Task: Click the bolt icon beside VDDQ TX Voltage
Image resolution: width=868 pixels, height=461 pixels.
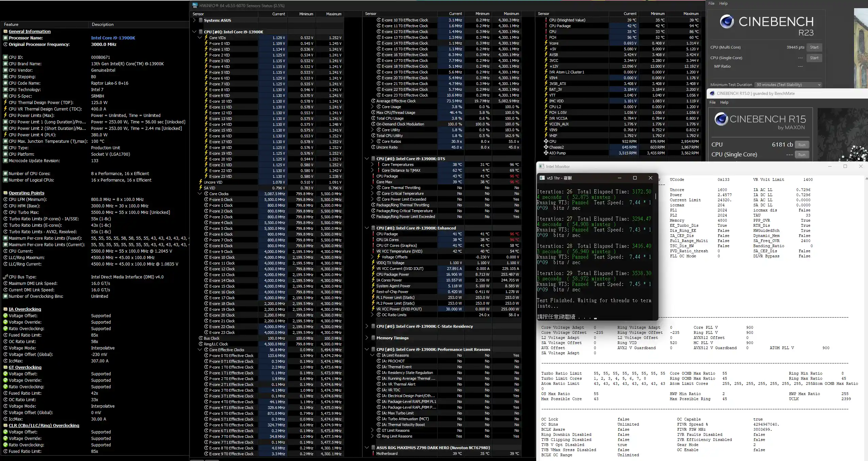Action: pos(373,263)
